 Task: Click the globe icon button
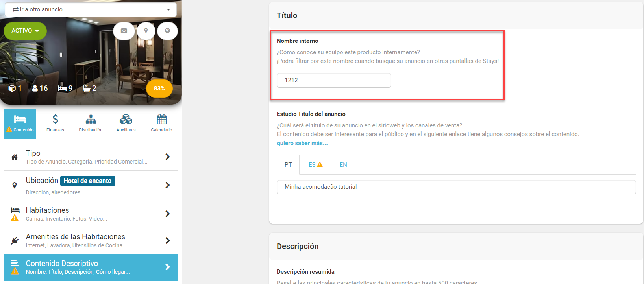pyautogui.click(x=167, y=31)
